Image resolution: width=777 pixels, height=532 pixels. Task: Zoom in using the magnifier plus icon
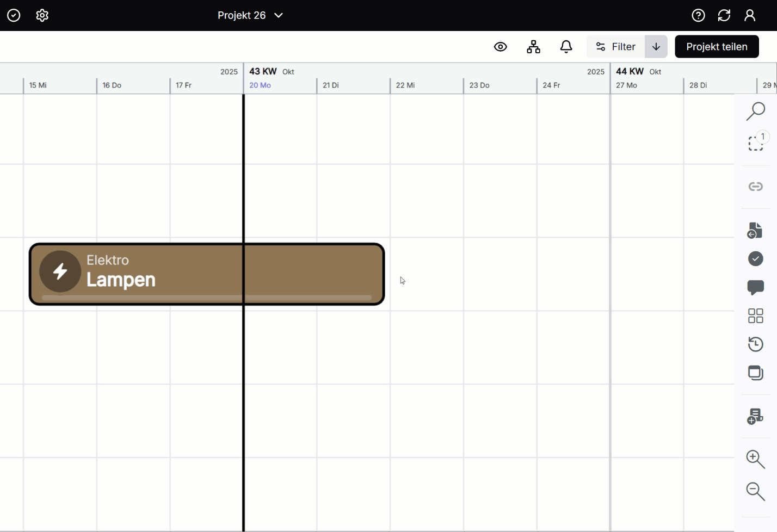pos(756,459)
